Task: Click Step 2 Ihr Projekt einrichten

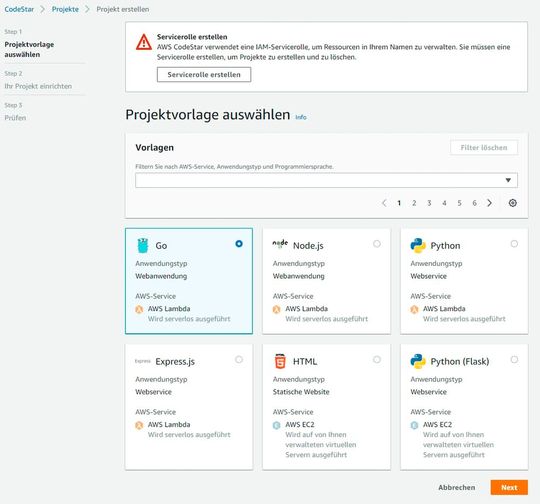Action: point(38,86)
